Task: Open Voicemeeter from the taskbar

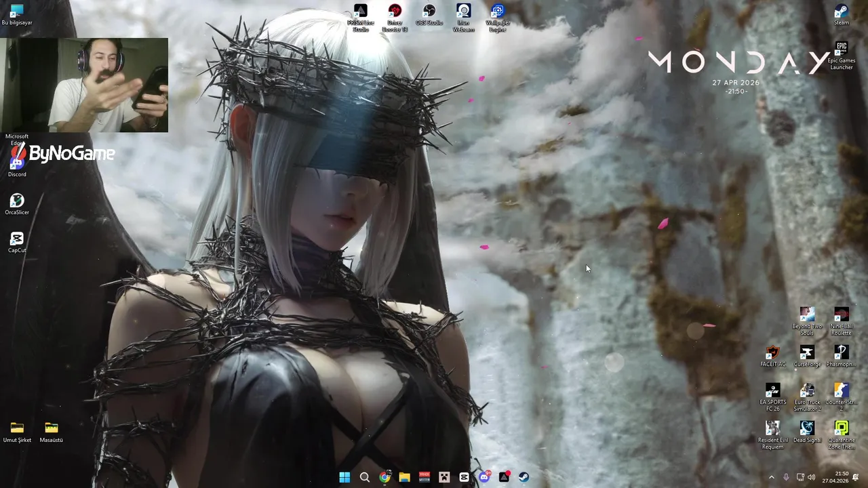Action: tap(425, 477)
